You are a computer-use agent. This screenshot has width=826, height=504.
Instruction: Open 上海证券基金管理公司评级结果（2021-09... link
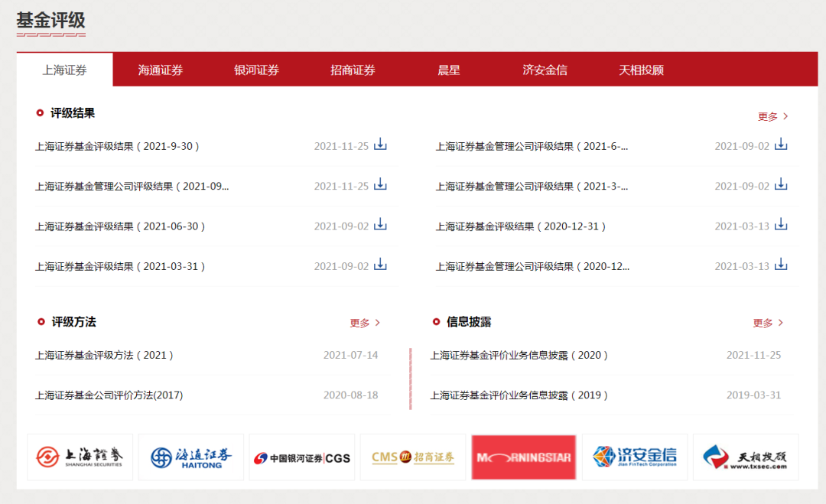coord(132,187)
